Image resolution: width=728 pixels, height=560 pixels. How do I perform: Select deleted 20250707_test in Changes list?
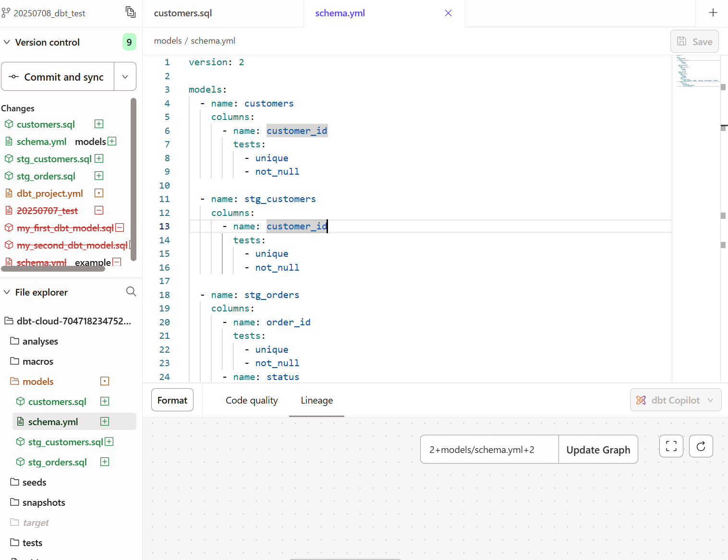pos(47,211)
